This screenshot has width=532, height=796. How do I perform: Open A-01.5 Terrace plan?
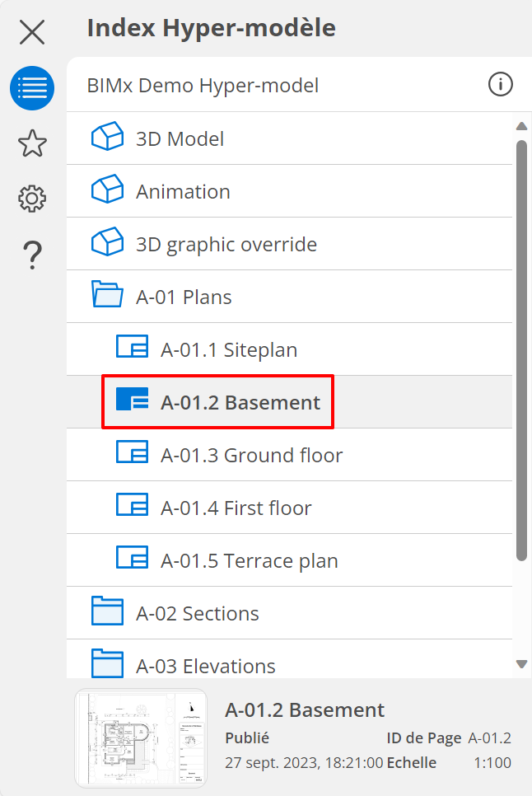click(x=249, y=560)
